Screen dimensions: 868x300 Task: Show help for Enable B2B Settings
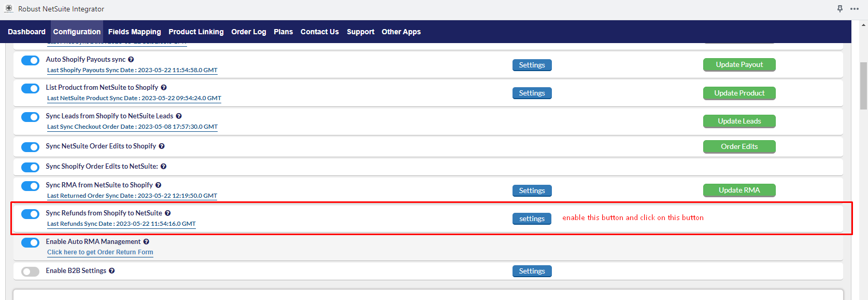click(112, 271)
